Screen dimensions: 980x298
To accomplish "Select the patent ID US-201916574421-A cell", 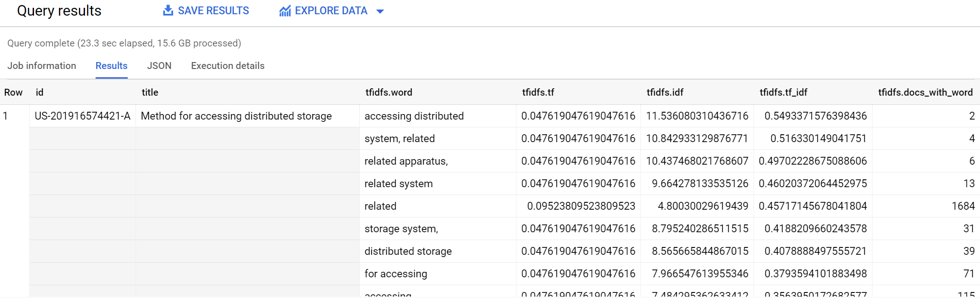I will click(83, 116).
